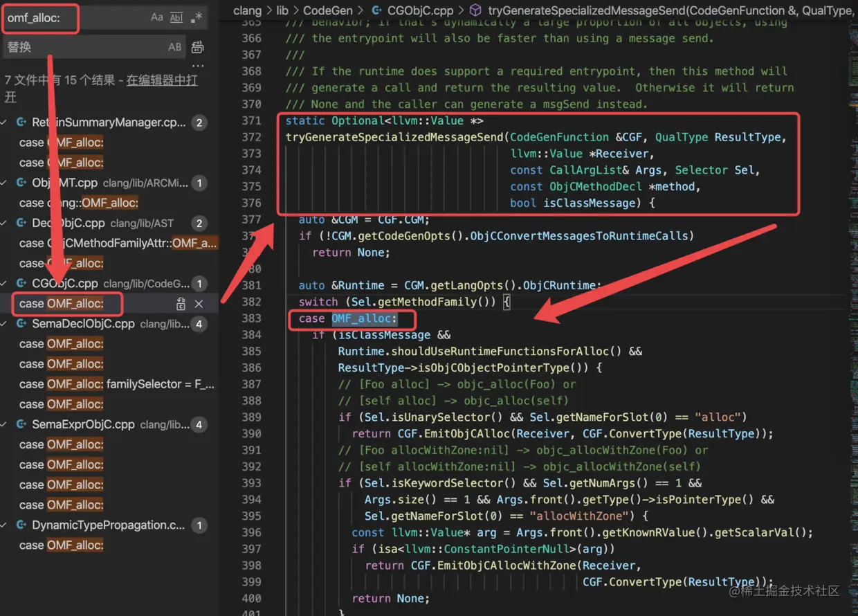
Task: Click the match count badge of SemaDeclObjC.cpp
Action: [199, 324]
